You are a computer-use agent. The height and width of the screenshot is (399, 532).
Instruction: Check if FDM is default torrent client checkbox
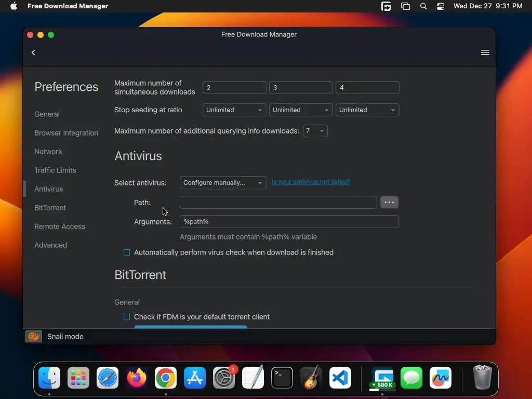[x=127, y=317]
